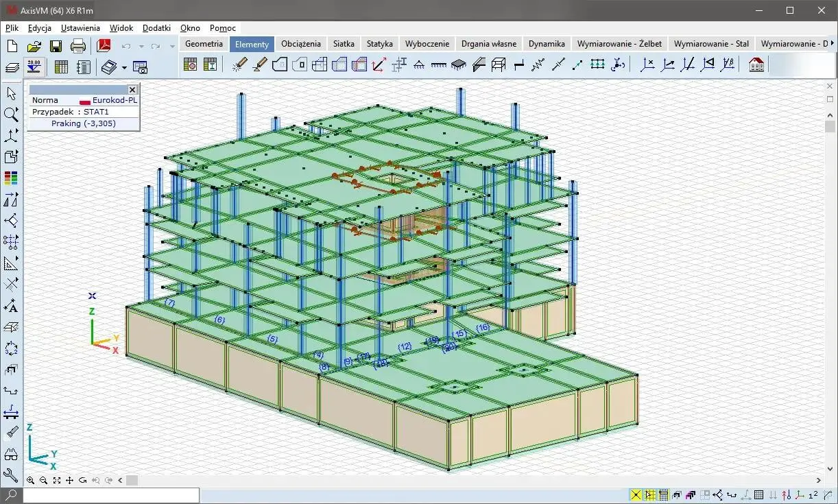The width and height of the screenshot is (838, 504).
Task: Toggle the first yellow status bar icon
Action: pyautogui.click(x=636, y=494)
